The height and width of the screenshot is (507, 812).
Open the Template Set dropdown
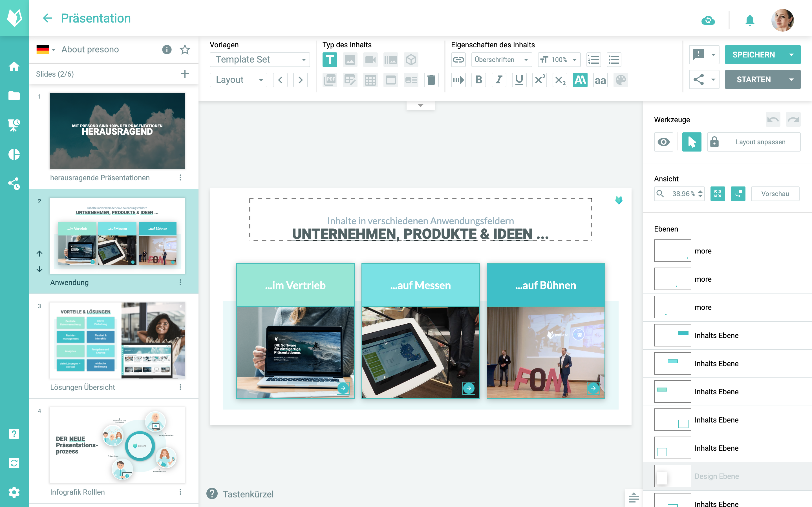coord(260,60)
